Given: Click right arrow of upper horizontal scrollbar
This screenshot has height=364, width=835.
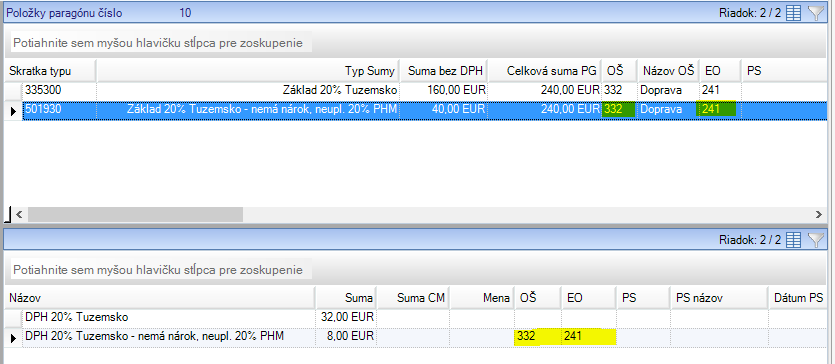Looking at the screenshot, I should pyautogui.click(x=818, y=214).
